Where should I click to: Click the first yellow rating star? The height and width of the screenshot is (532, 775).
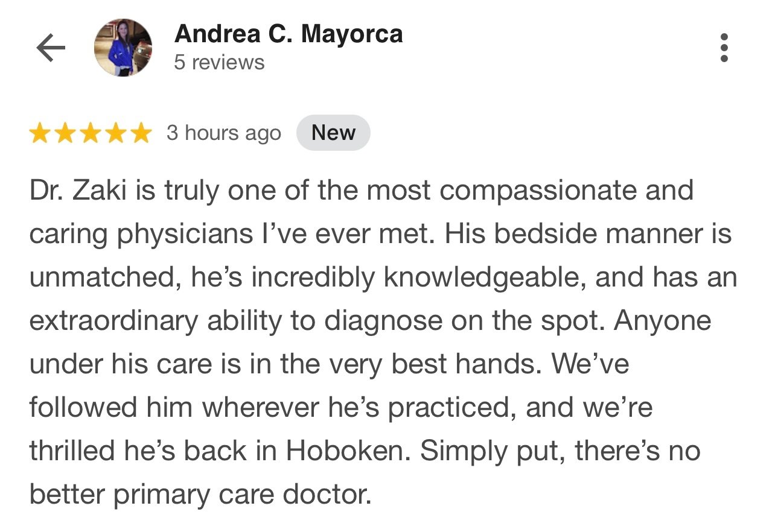(40, 133)
